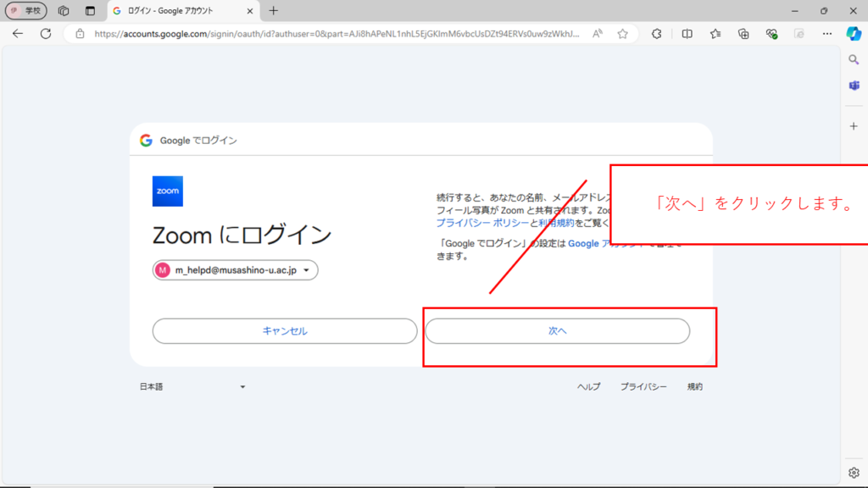This screenshot has height=488, width=868.
Task: Open the workspaces icon next to the profile
Action: coord(64,10)
